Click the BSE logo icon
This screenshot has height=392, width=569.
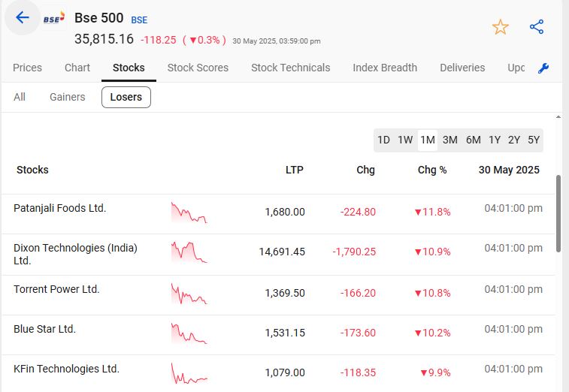pos(53,19)
